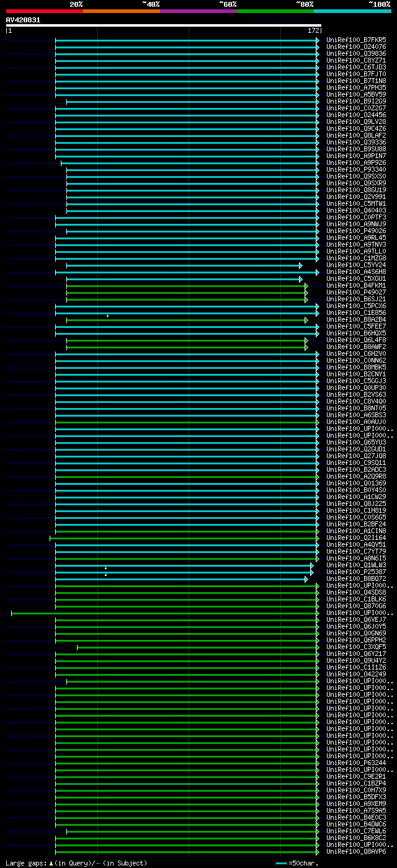Click UniRef100_P49026 label
Image resolution: width=397 pixels, height=868 pixels.
click(x=356, y=231)
